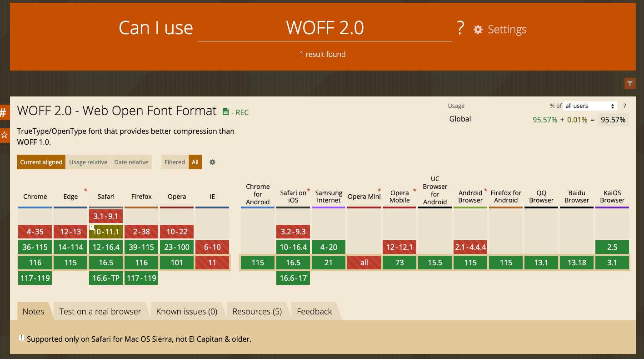Switch to Date relative view
Viewport: 644px width, 359px height.
pyautogui.click(x=131, y=162)
